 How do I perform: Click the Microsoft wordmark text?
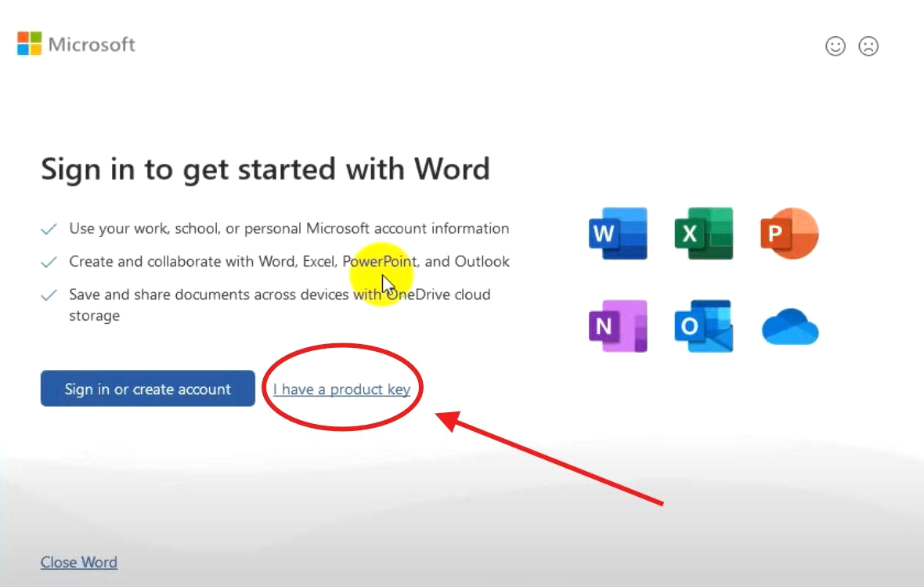92,45
